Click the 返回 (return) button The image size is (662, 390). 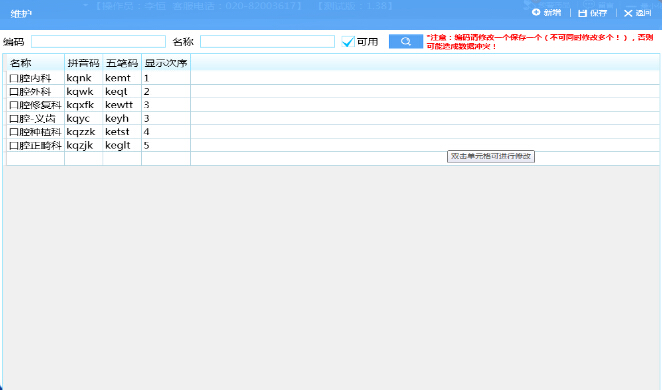click(638, 14)
